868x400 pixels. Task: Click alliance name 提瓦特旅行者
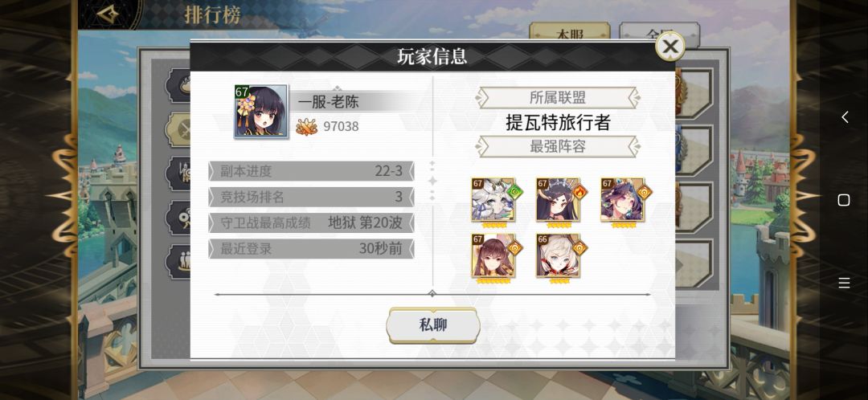pos(558,122)
